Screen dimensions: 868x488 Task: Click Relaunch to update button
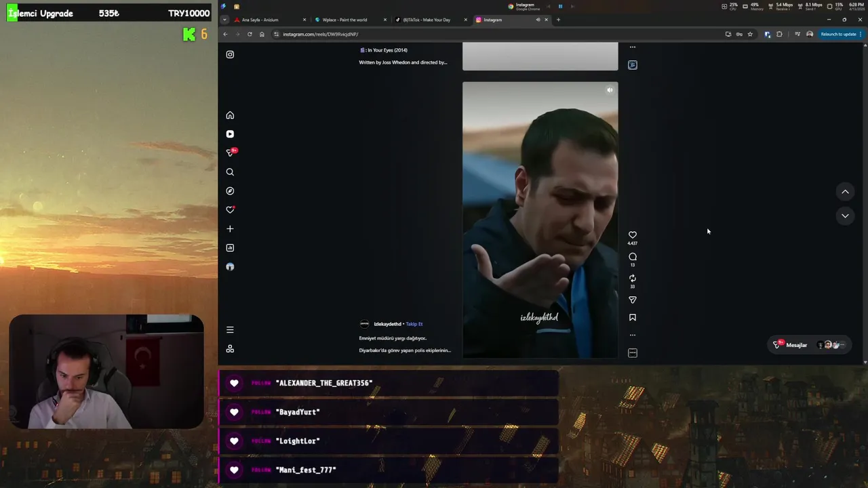tap(841, 34)
